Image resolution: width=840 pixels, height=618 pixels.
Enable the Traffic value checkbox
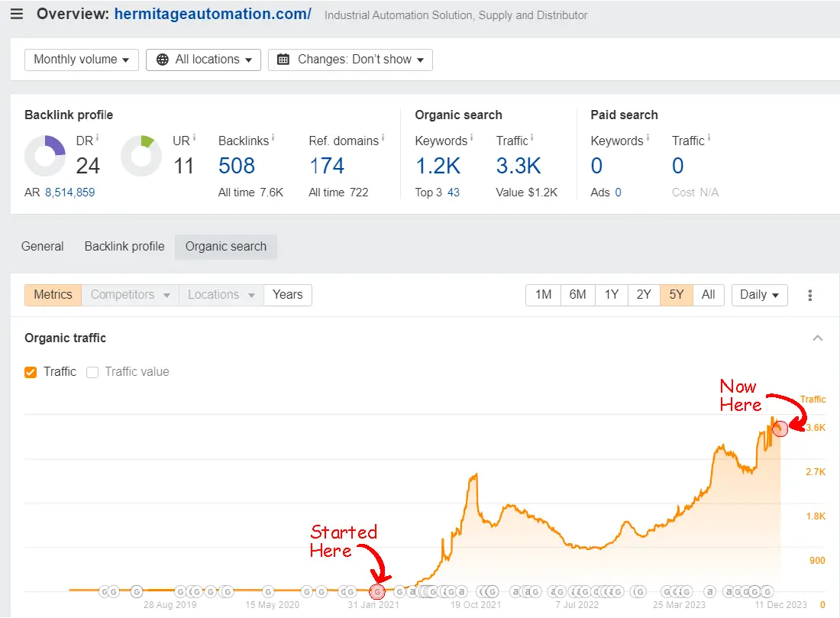pyautogui.click(x=92, y=372)
